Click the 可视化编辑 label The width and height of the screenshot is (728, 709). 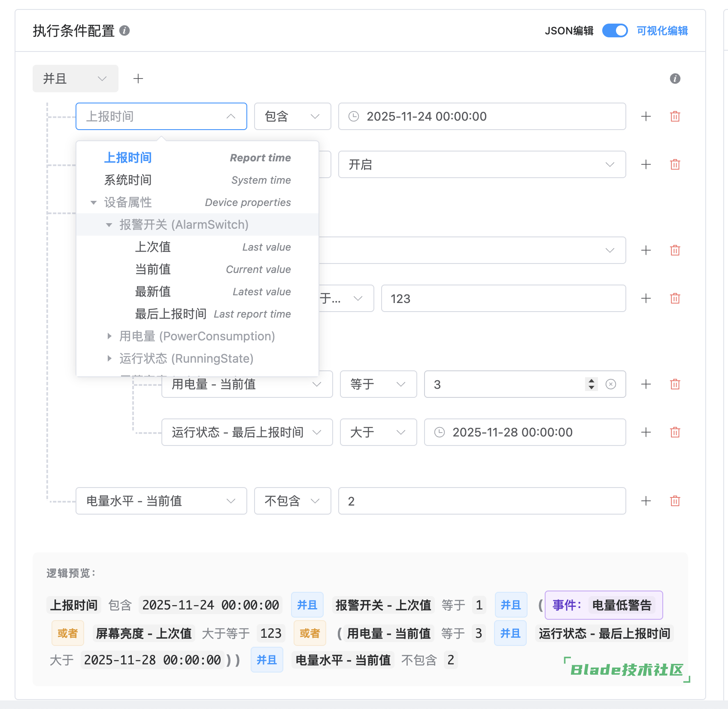(662, 30)
